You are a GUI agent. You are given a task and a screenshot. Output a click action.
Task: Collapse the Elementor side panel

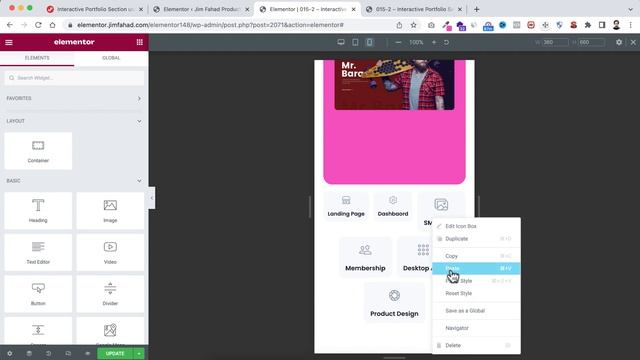[152, 198]
